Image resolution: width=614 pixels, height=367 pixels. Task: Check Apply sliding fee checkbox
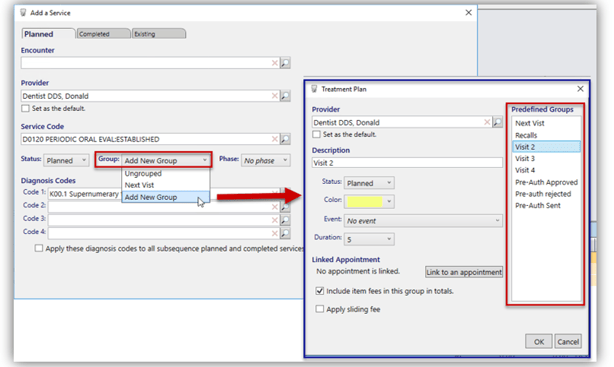click(320, 309)
